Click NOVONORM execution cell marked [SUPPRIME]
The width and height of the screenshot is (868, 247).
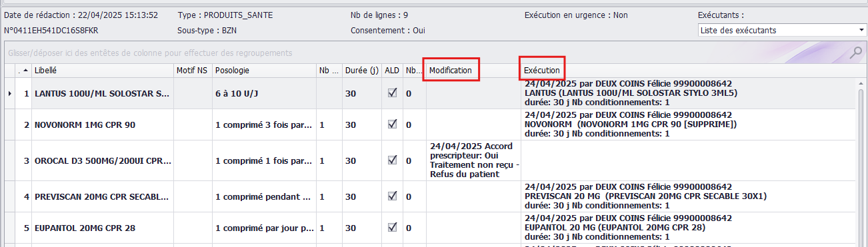689,124
